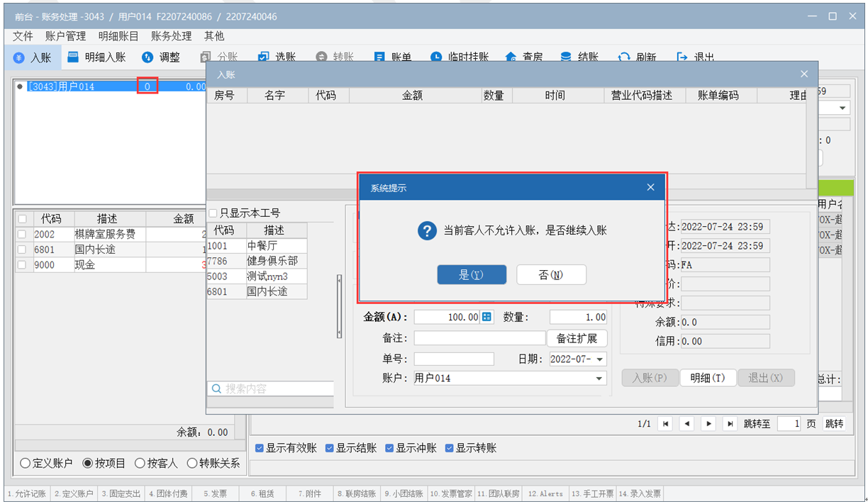Click the question mark icon in dialog
Image resolution: width=868 pixels, height=504 pixels.
click(427, 230)
